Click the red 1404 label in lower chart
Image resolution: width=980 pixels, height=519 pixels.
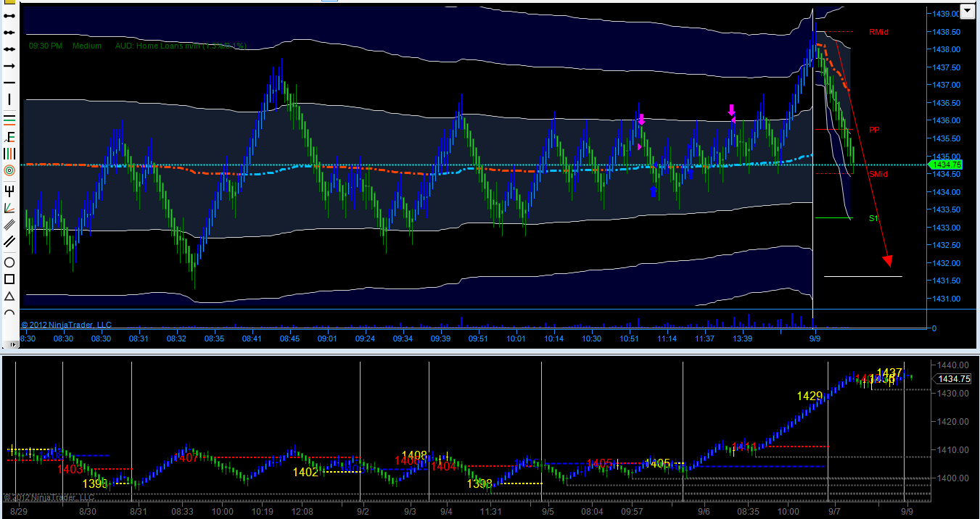point(443,466)
